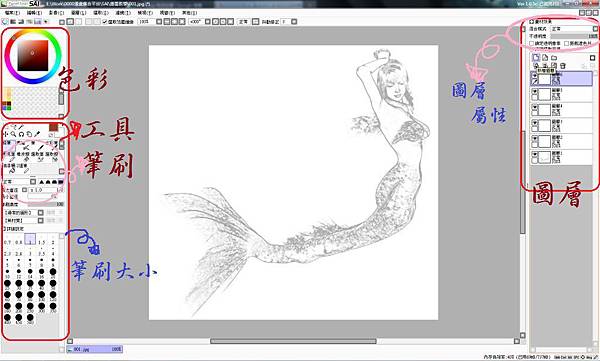Image resolution: width=600 pixels, height=361 pixels.
Task: Select the flat-top brush edge shape
Action: [x=60, y=181]
